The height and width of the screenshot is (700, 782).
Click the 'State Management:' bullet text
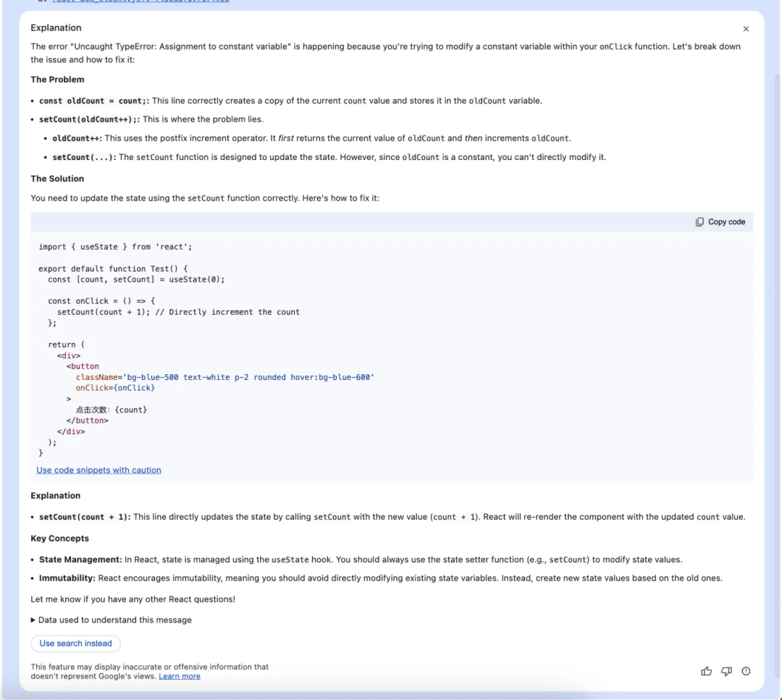pos(80,560)
